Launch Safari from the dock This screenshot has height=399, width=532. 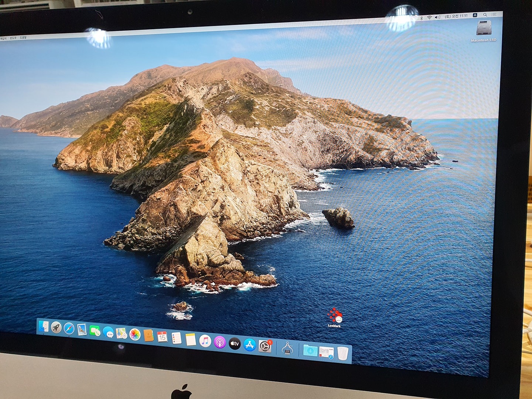point(69,328)
